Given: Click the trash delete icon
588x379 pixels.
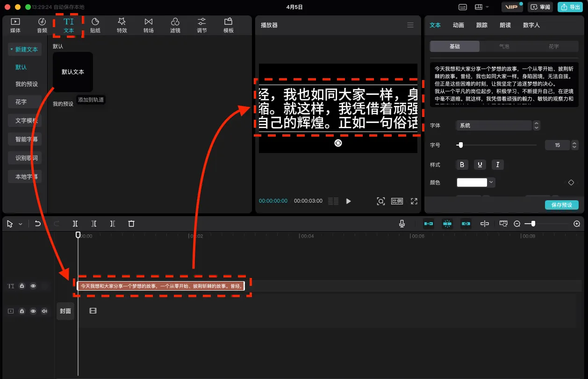Looking at the screenshot, I should tap(131, 224).
